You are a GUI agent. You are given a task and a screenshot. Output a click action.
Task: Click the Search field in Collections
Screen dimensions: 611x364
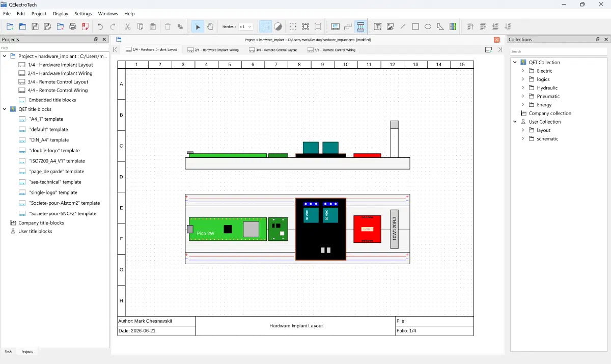(x=559, y=51)
